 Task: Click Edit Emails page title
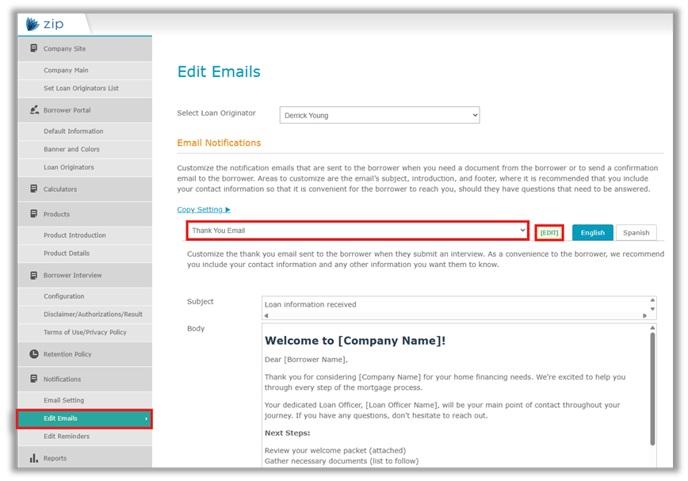219,72
